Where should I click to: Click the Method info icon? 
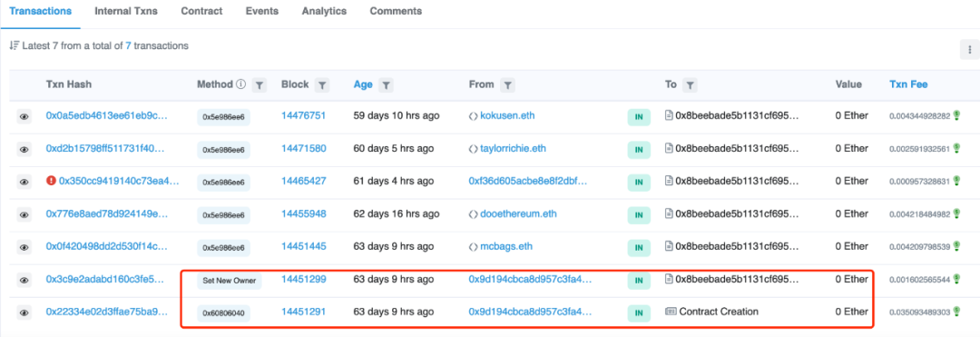pos(241,84)
